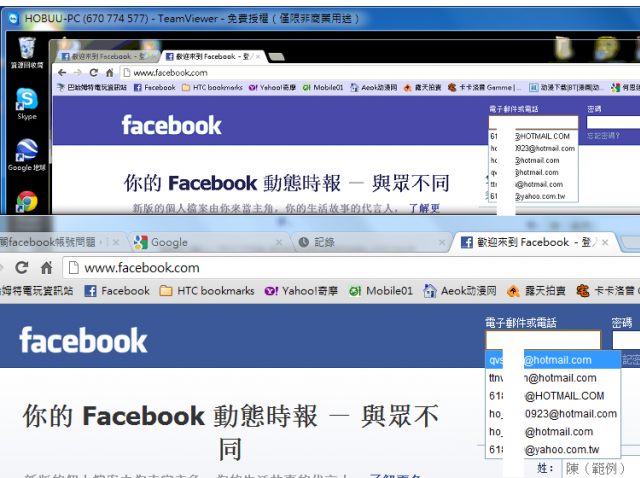The height and width of the screenshot is (478, 640).
Task: Click the forward arrow in the TeamViewer browser
Action: point(78,73)
